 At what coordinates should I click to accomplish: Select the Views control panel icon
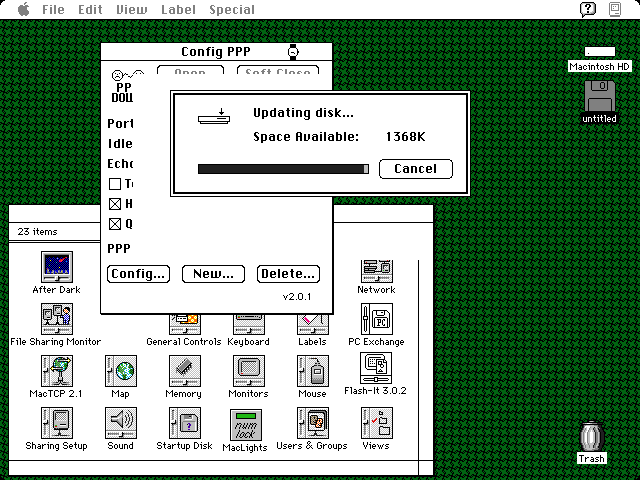pyautogui.click(x=377, y=422)
